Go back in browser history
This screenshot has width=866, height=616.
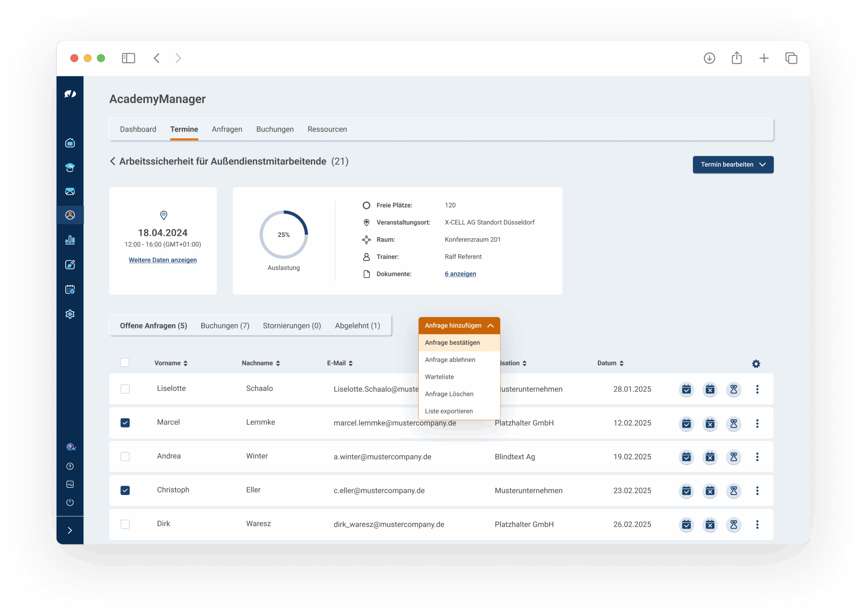click(156, 58)
